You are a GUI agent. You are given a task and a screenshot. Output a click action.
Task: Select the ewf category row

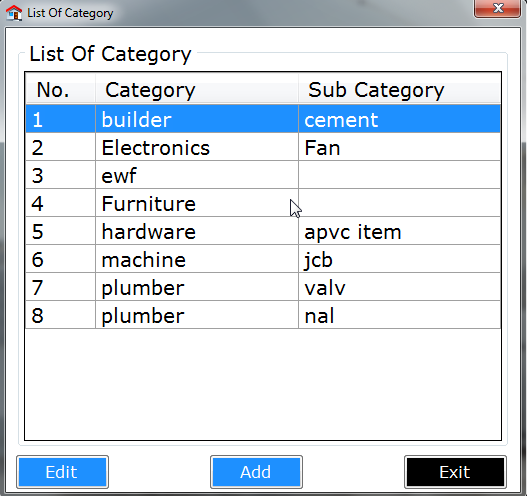tap(263, 175)
